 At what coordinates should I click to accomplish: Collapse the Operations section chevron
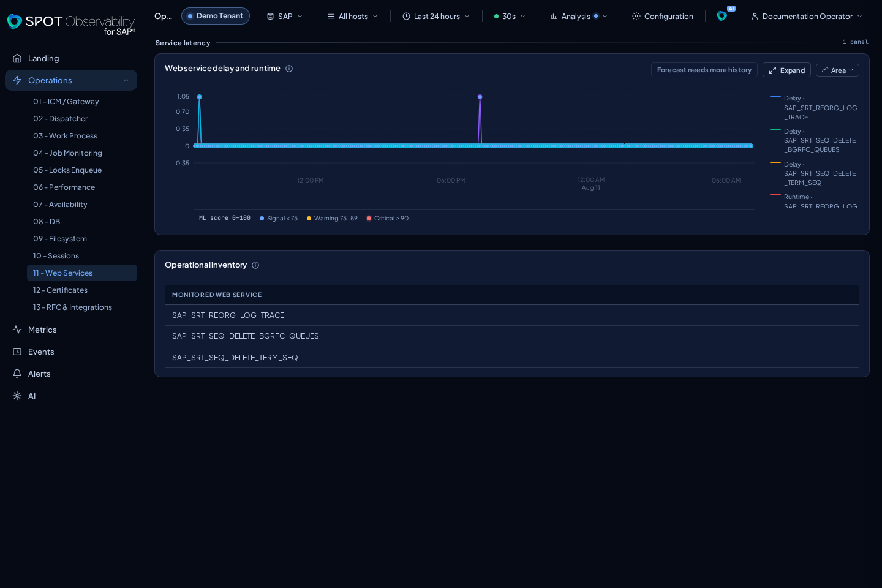point(126,80)
